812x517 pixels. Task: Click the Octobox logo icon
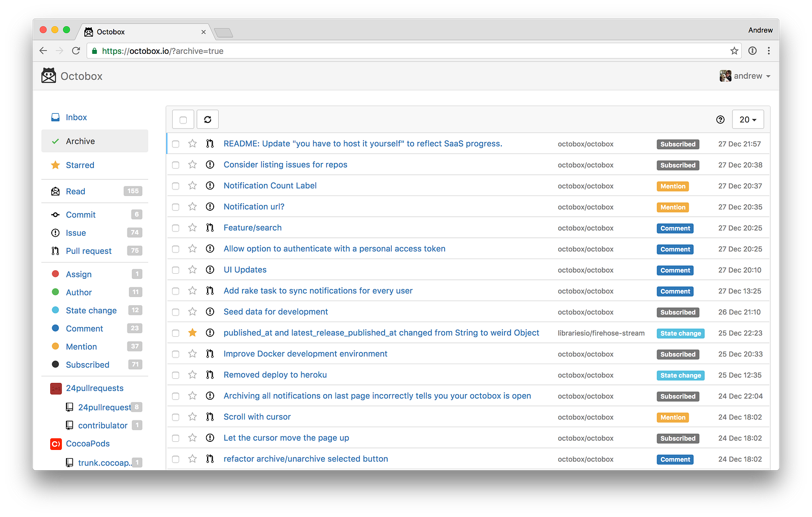point(49,76)
